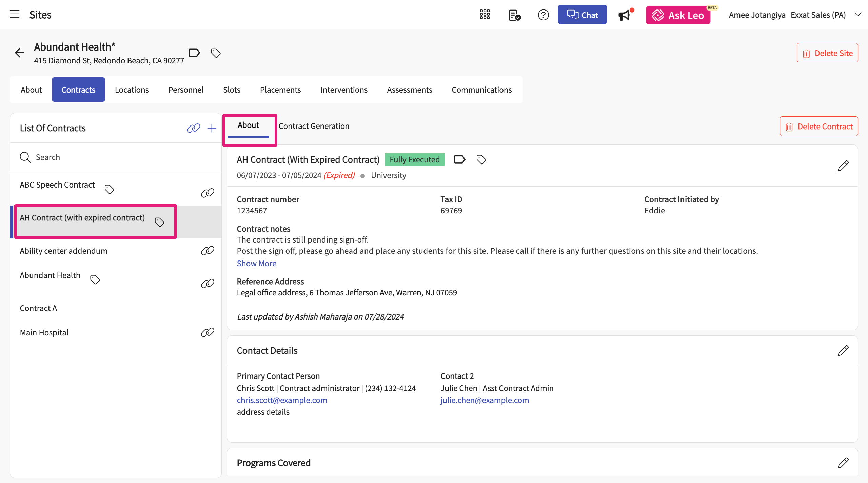Edit Contact Details with pencil icon
This screenshot has width=868, height=483.
(843, 351)
